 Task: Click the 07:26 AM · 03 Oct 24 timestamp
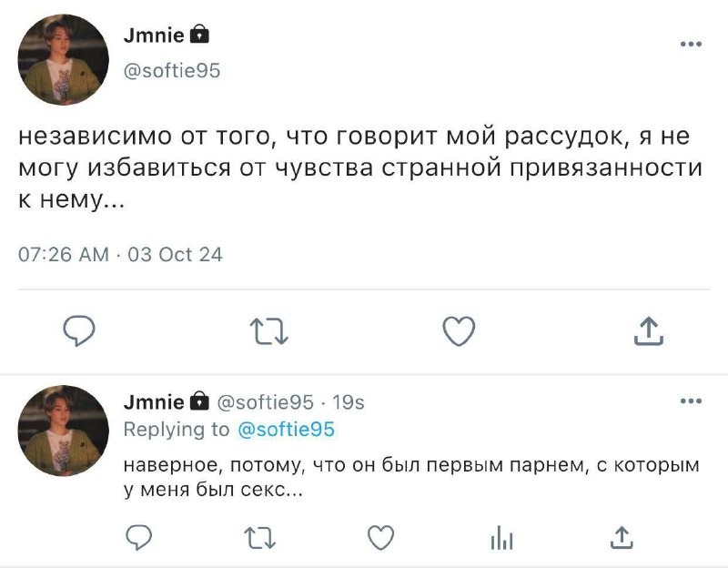coord(120,255)
